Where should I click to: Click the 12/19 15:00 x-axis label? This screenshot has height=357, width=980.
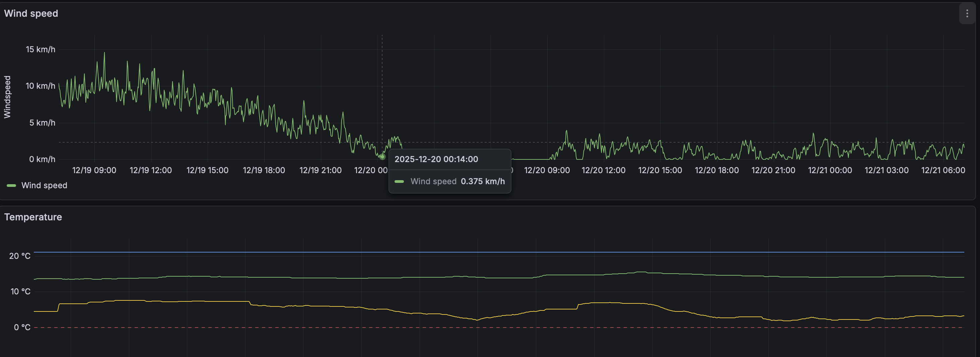point(207,170)
